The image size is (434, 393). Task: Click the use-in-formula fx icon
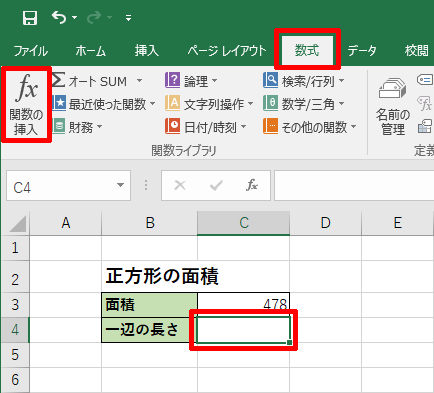pyautogui.click(x=426, y=104)
